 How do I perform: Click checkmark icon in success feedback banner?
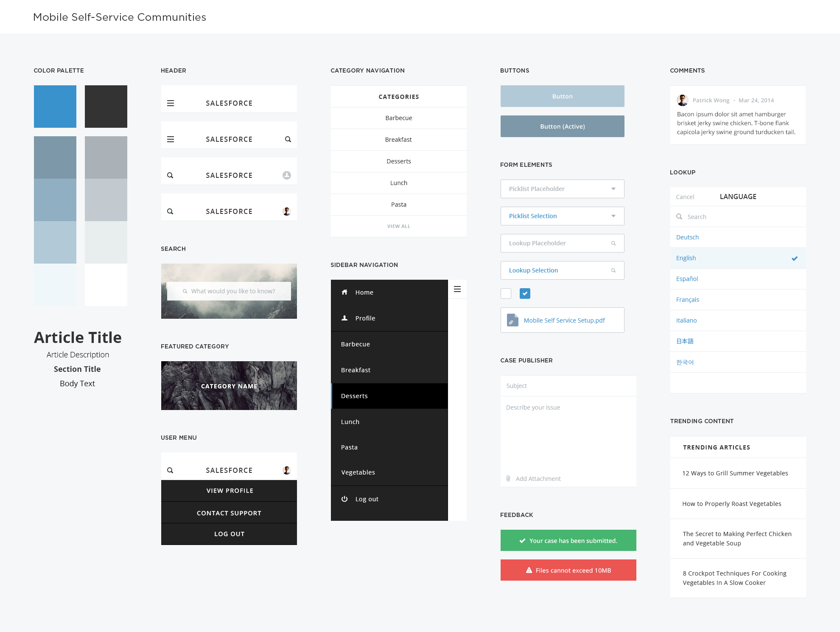coord(523,540)
